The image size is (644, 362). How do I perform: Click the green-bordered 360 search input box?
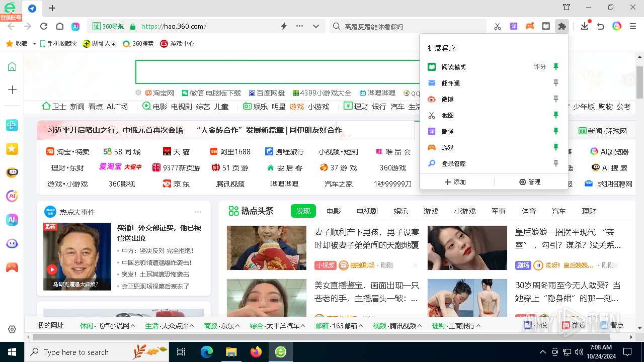(x=277, y=72)
